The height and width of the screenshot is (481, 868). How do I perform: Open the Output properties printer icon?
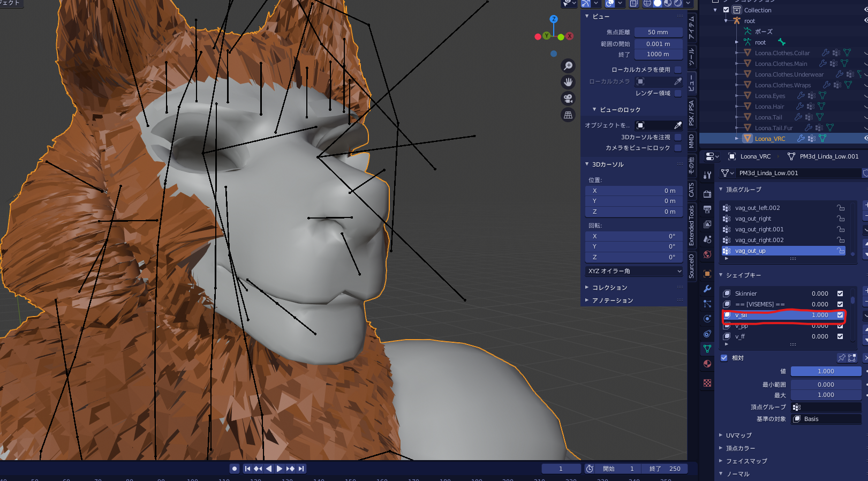707,209
